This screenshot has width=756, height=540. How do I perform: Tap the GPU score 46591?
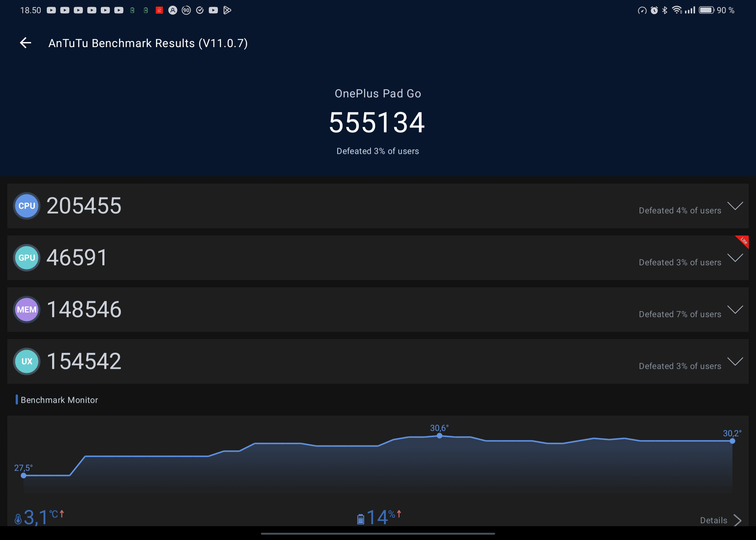point(77,257)
